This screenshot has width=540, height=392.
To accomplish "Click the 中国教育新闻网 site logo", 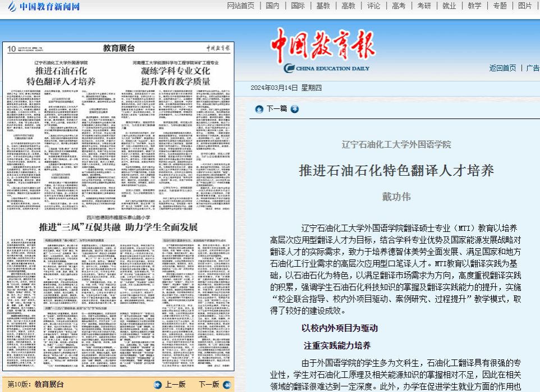I will pos(44,7).
